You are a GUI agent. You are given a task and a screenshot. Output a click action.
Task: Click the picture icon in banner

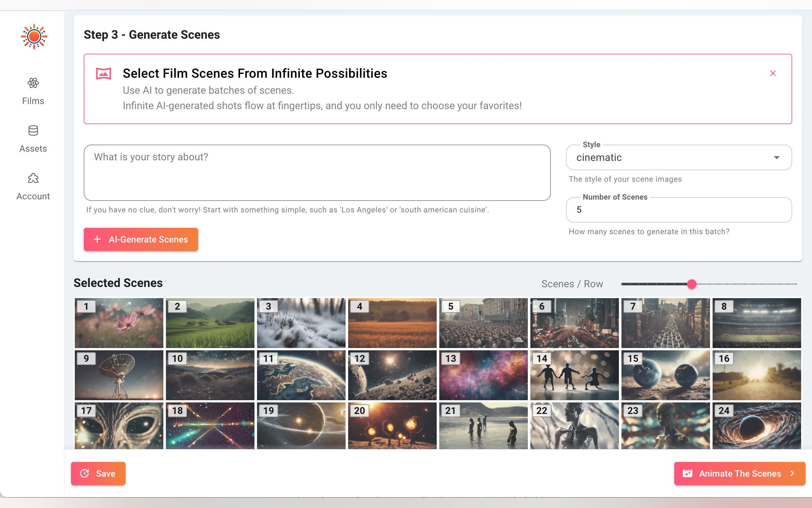click(103, 73)
